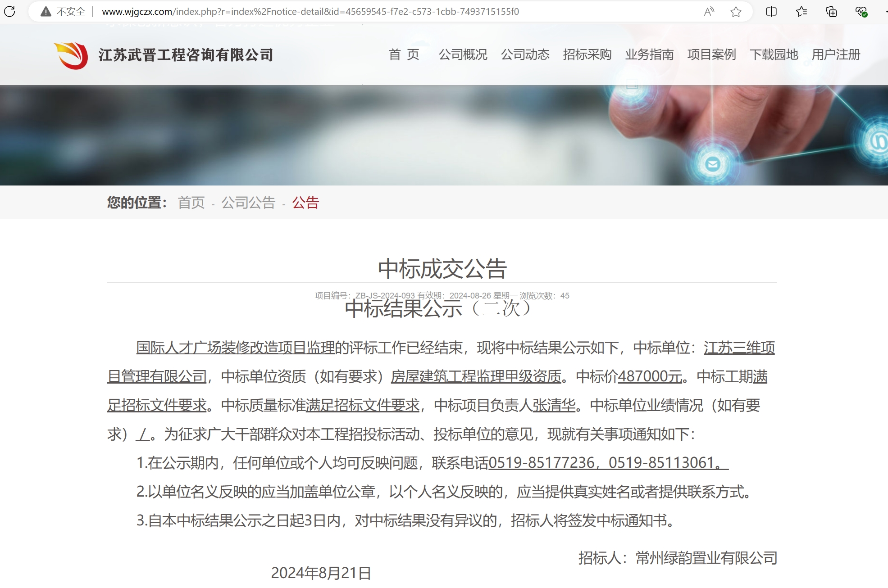888x588 pixels.
Task: Click project number ZB-JS-2024-093
Action: [x=385, y=296]
